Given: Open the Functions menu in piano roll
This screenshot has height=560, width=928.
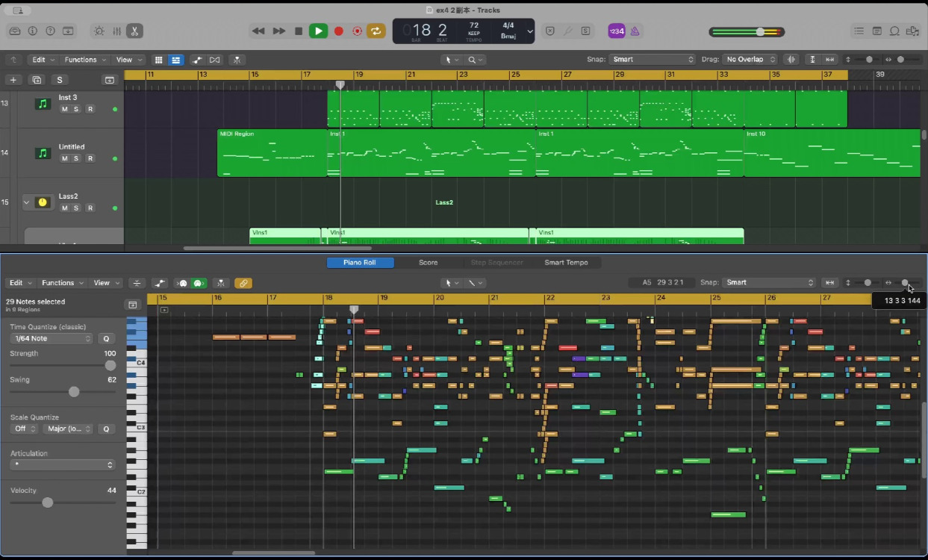Looking at the screenshot, I should click(x=62, y=283).
